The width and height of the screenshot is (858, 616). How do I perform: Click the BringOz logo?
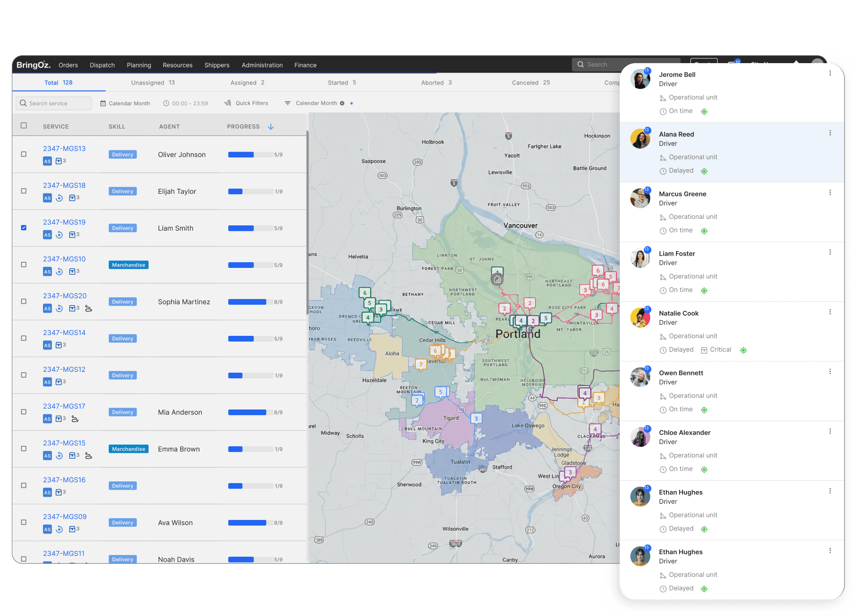(x=33, y=65)
